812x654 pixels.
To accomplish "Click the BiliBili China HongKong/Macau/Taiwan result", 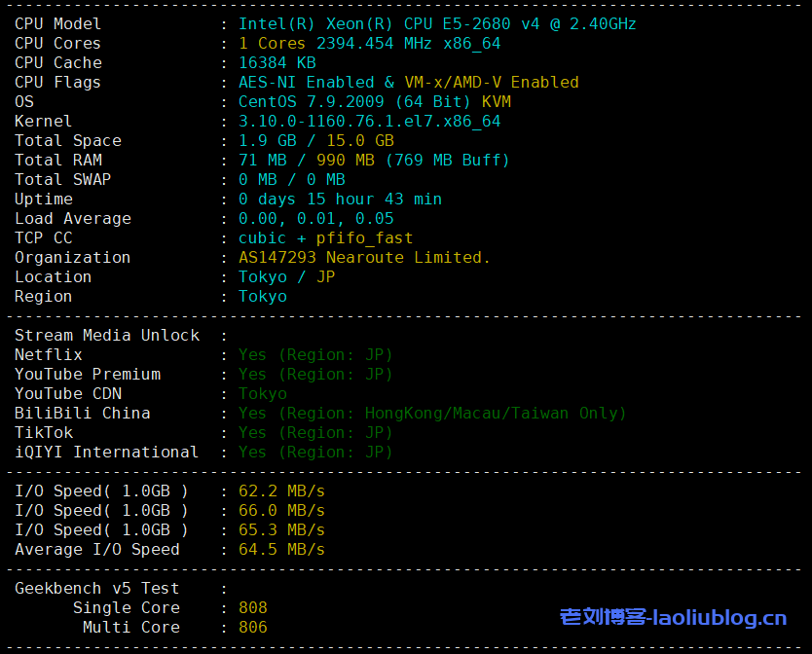I will click(432, 413).
